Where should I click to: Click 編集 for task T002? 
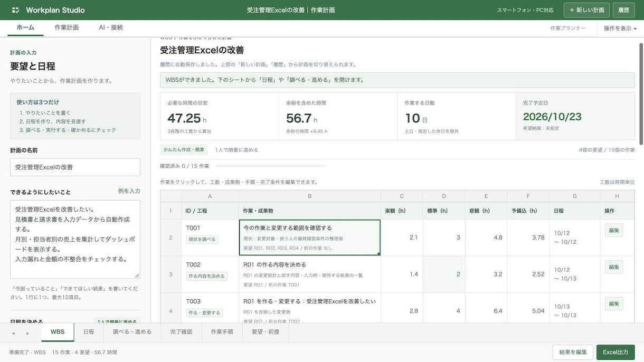pyautogui.click(x=614, y=267)
